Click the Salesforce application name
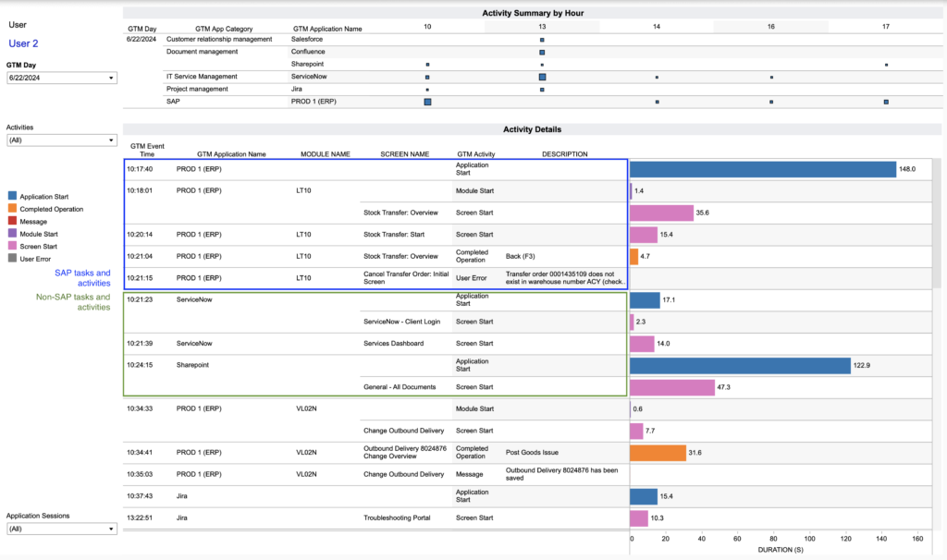 point(307,39)
